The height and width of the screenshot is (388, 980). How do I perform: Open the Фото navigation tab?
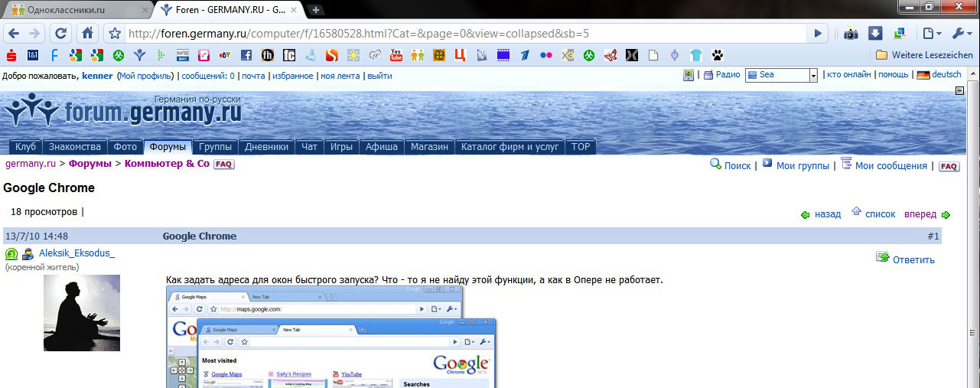pos(125,147)
